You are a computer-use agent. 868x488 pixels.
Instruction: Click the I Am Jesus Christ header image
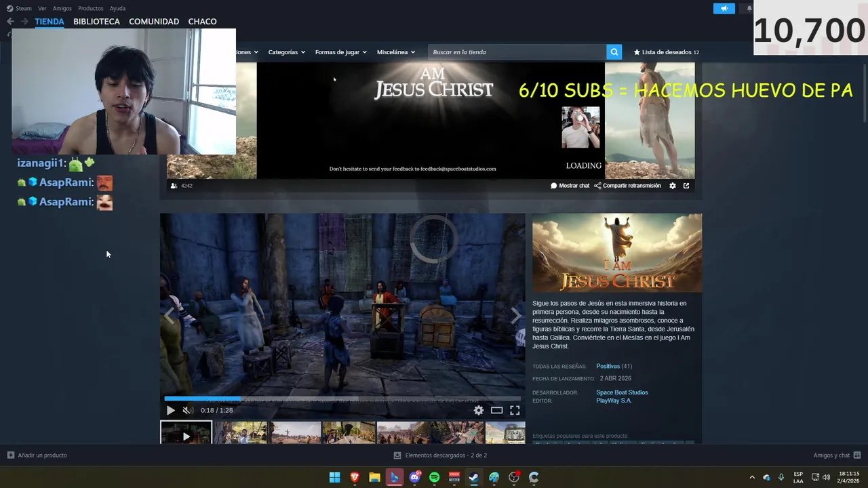[x=617, y=253]
